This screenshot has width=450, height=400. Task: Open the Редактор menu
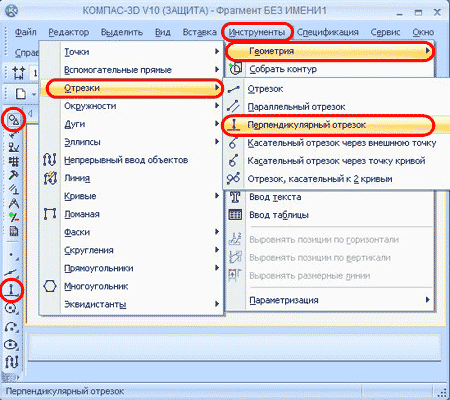[x=69, y=32]
